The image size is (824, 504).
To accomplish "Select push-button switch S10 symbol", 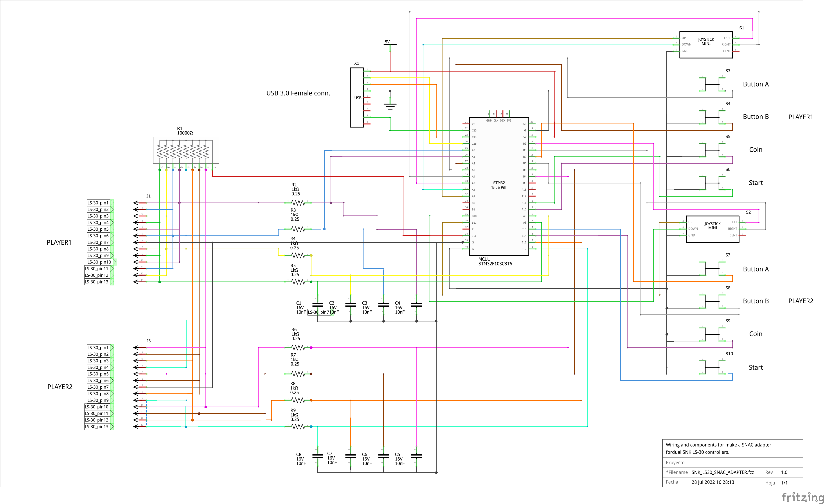I will pos(712,367).
